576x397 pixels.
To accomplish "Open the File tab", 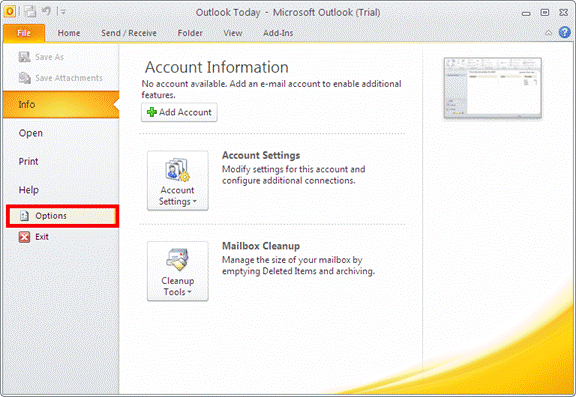I will [24, 33].
